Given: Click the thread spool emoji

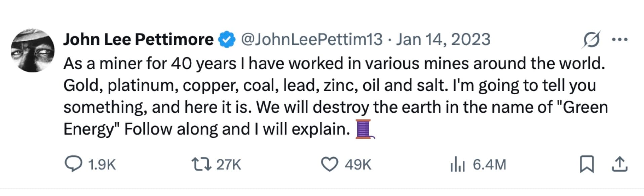Looking at the screenshot, I should coord(365,129).
